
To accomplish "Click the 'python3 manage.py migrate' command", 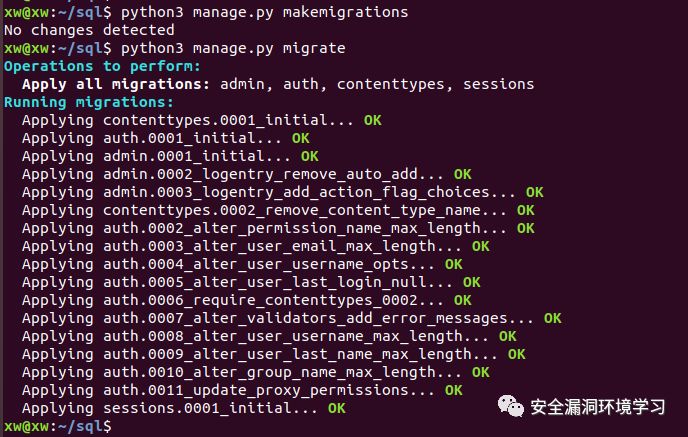I will click(233, 48).
